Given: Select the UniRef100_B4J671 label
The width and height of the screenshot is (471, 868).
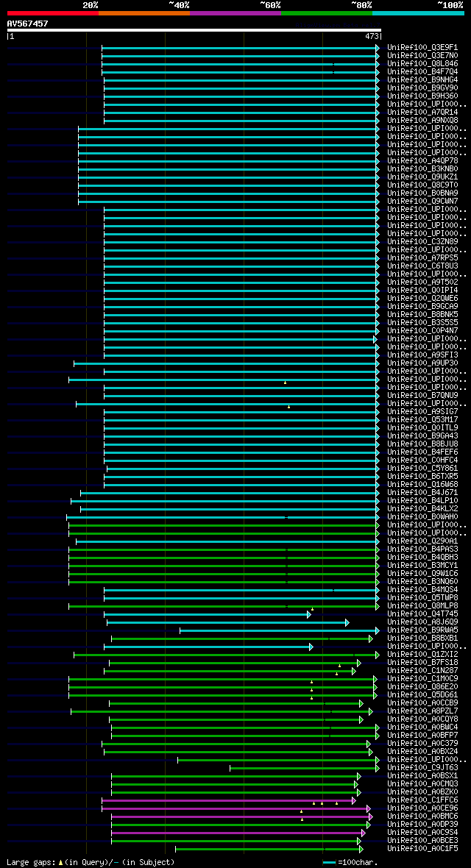Looking at the screenshot, I should [422, 493].
